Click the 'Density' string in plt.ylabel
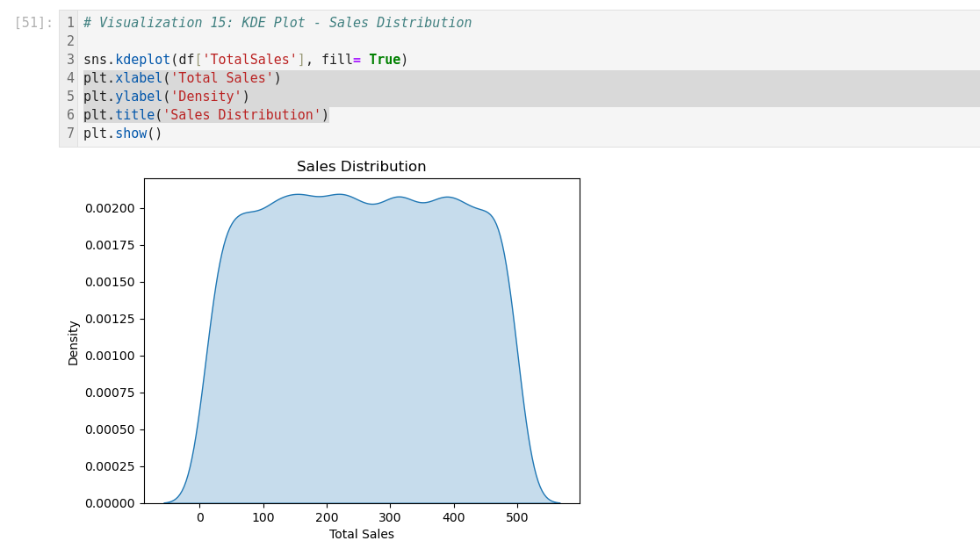Image resolution: width=980 pixels, height=548 pixels. coord(205,97)
